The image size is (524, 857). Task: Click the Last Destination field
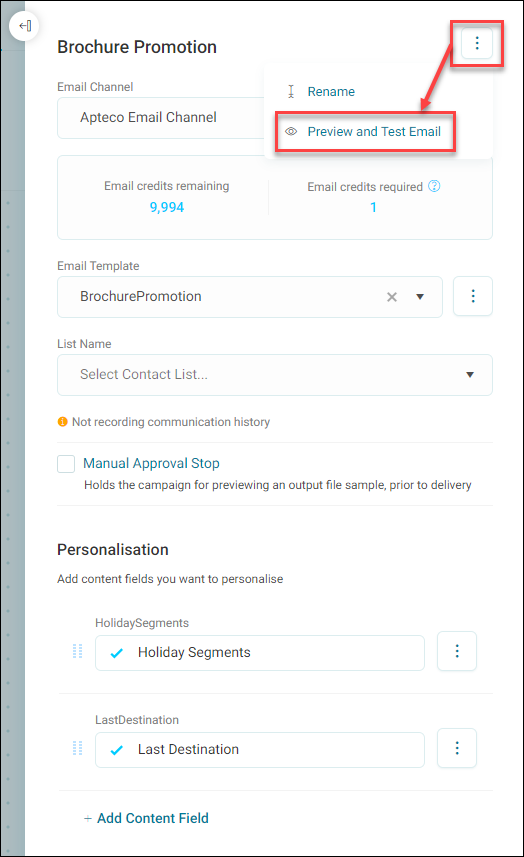point(260,750)
